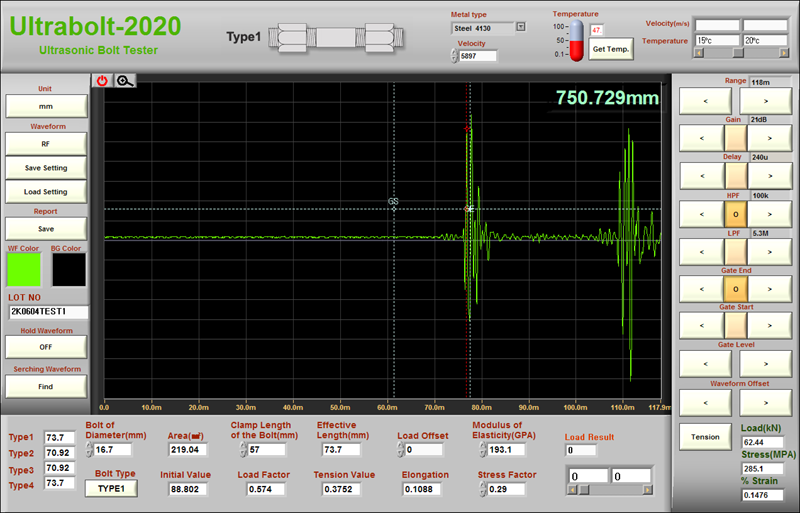The width and height of the screenshot is (800, 513).
Task: Click the red power icon above the graph
Action: click(102, 81)
